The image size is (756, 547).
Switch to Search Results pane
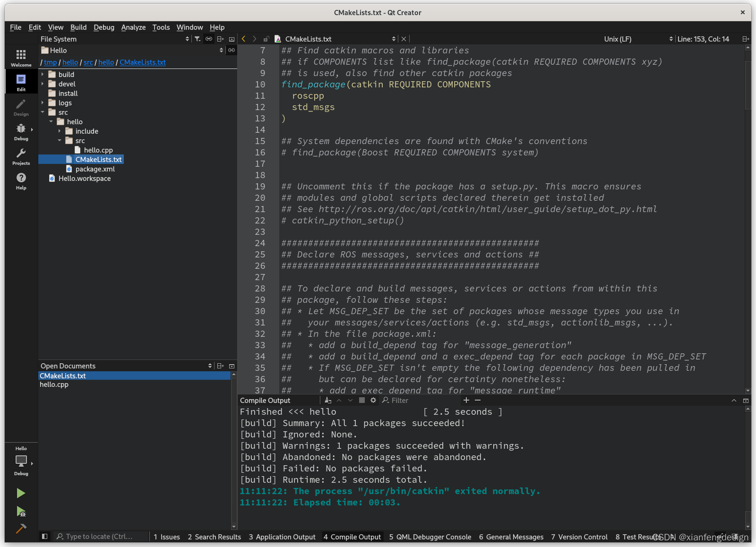pos(215,537)
